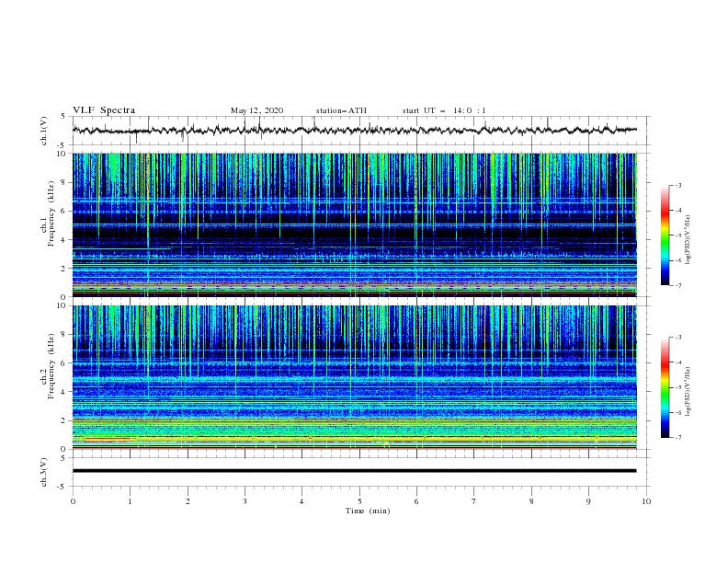Click time axis tick label "7"

(474, 501)
